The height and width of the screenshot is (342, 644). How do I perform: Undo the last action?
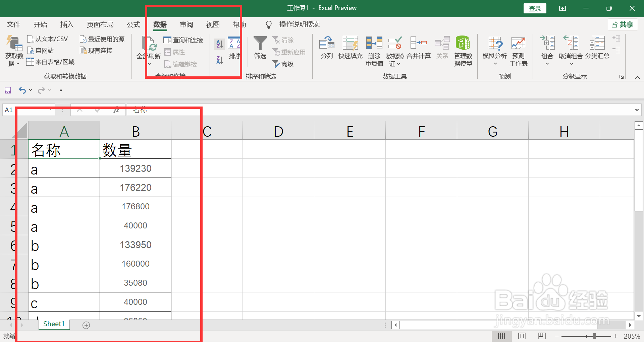pyautogui.click(x=22, y=90)
